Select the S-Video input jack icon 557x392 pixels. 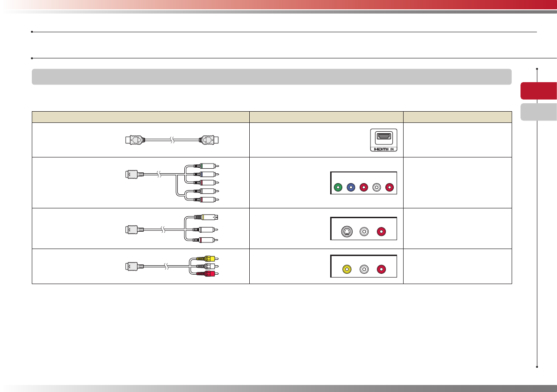click(x=347, y=231)
